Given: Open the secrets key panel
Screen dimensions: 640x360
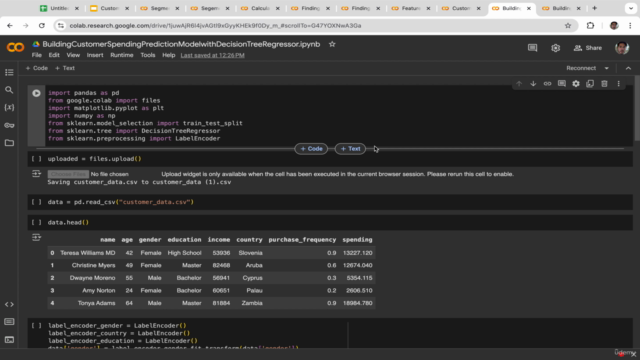Looking at the screenshot, I should coord(9,125).
